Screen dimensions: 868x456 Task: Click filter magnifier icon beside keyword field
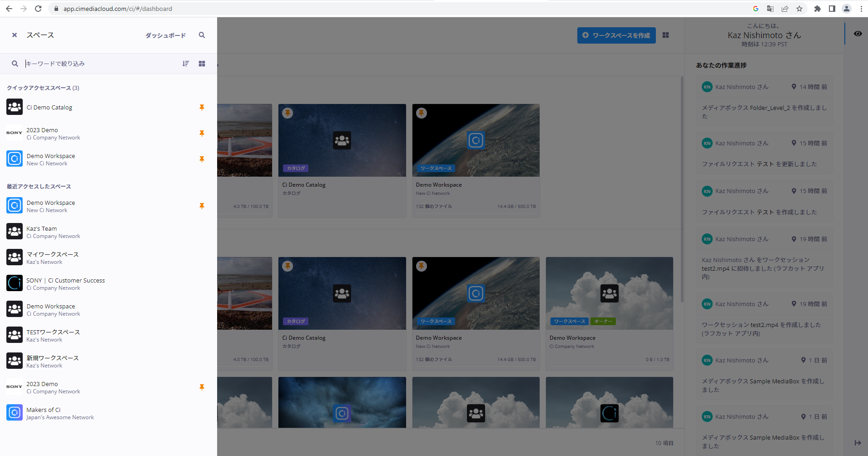point(15,64)
